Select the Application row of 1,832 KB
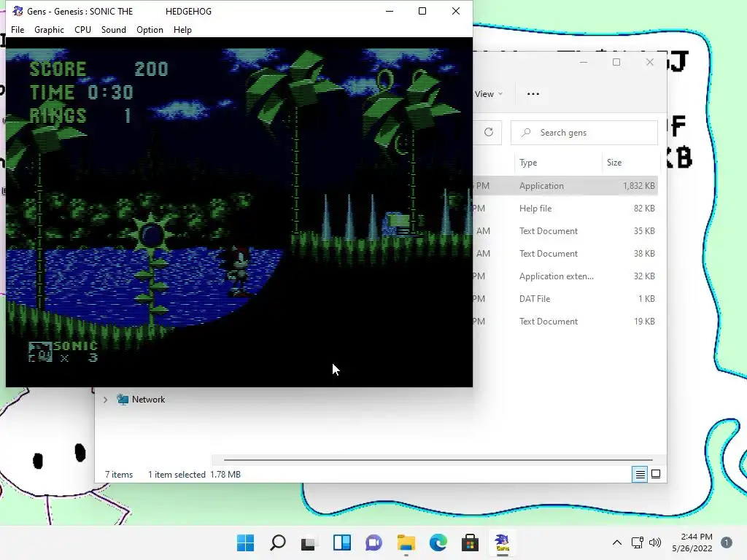Screen dimensions: 747x560 (565, 186)
